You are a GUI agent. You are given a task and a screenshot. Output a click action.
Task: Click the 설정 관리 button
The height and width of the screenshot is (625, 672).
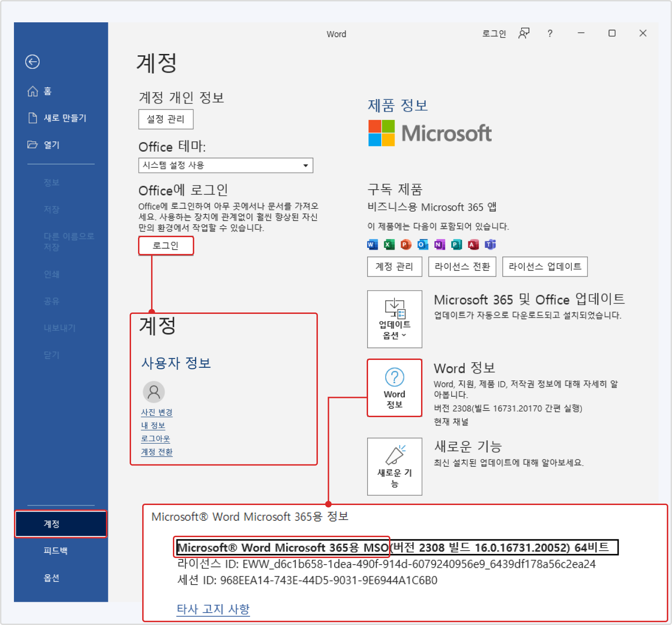(165, 119)
